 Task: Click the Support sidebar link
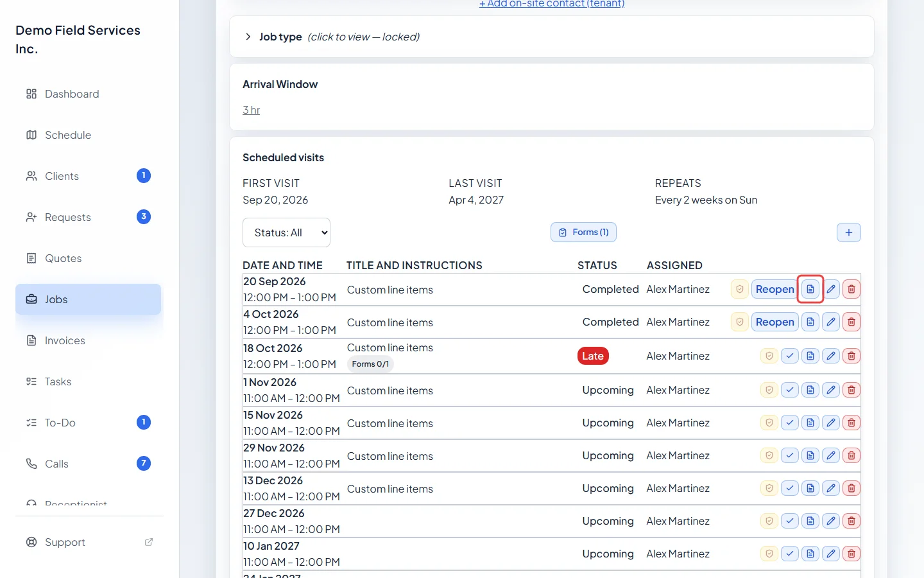[x=89, y=542]
